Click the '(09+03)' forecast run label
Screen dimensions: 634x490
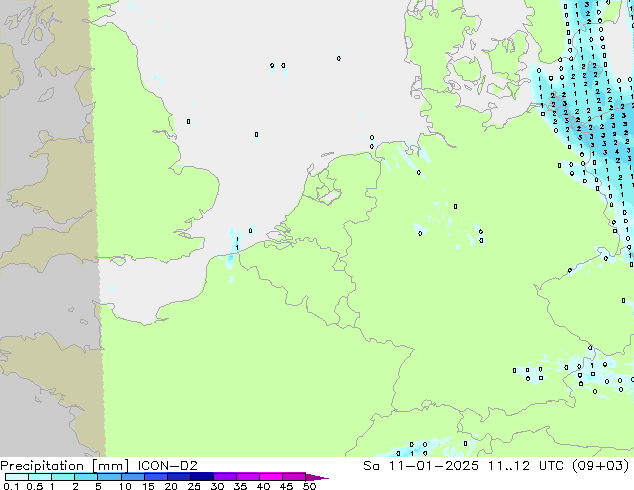pos(601,465)
